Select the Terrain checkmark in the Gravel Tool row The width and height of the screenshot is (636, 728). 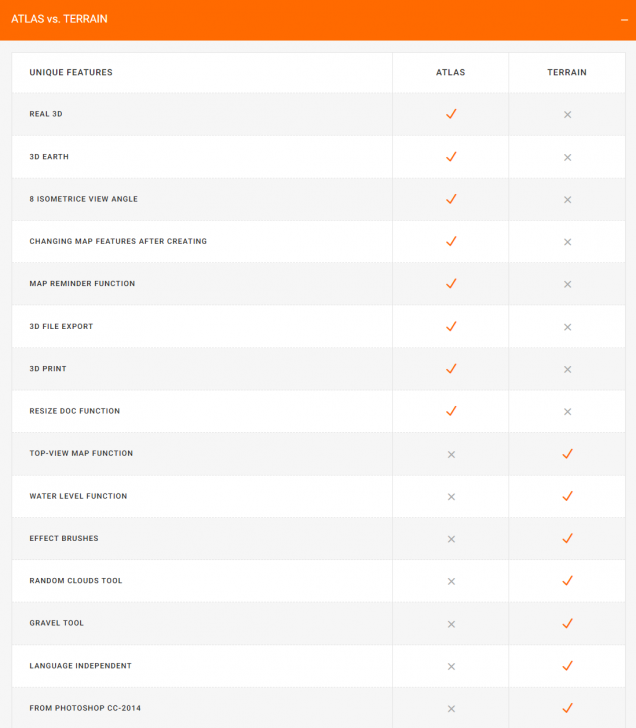[x=567, y=623]
